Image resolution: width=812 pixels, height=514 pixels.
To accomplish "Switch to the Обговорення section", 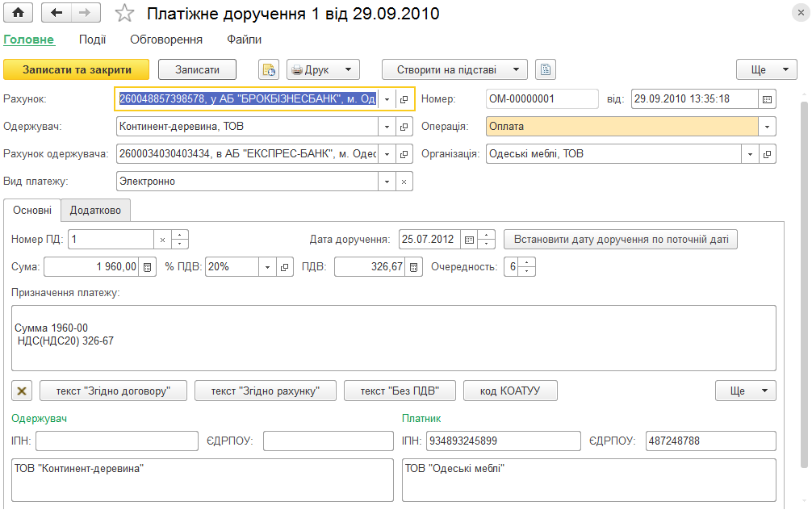I will [166, 40].
